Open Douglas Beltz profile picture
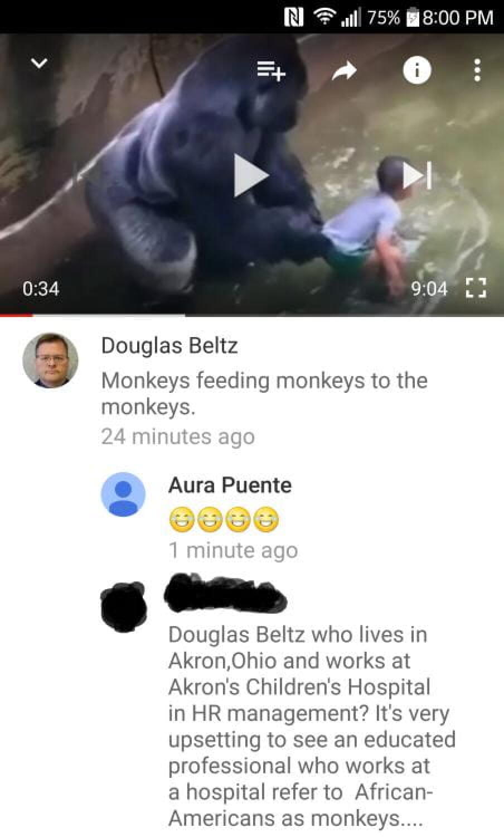Image resolution: width=504 pixels, height=837 pixels. tap(50, 360)
